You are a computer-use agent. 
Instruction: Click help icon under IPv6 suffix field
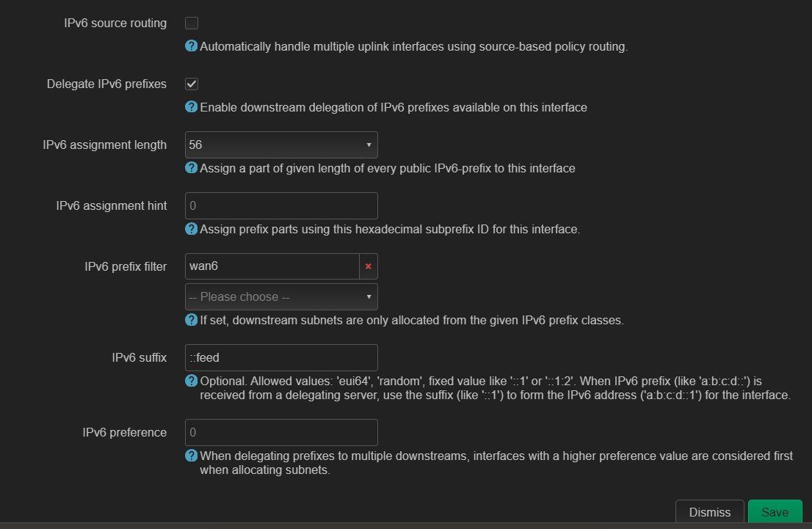[x=192, y=382]
